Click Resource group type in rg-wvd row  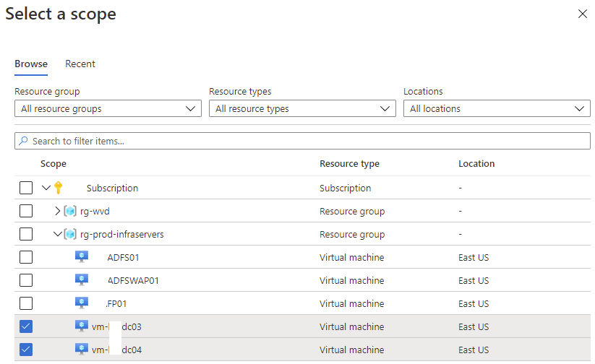coord(352,211)
